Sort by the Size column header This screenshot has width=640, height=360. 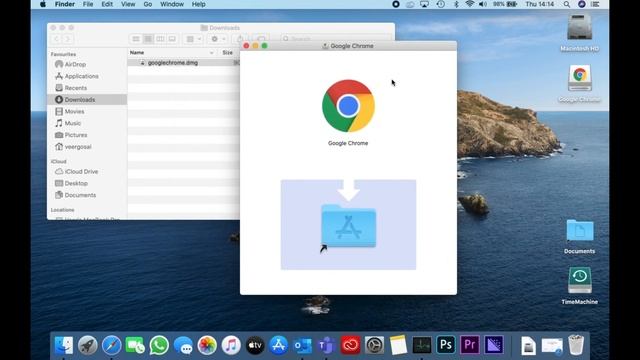(x=227, y=53)
